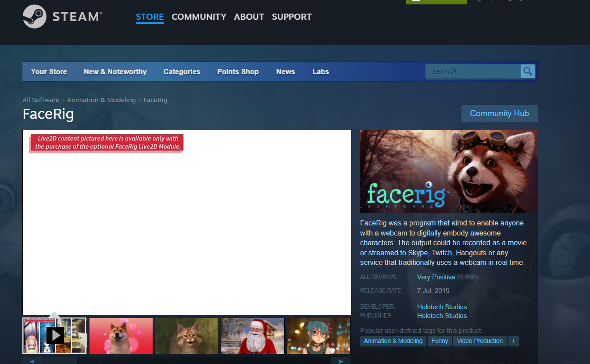Click the Steam logo icon
This screenshot has height=364, width=590.
[35, 17]
